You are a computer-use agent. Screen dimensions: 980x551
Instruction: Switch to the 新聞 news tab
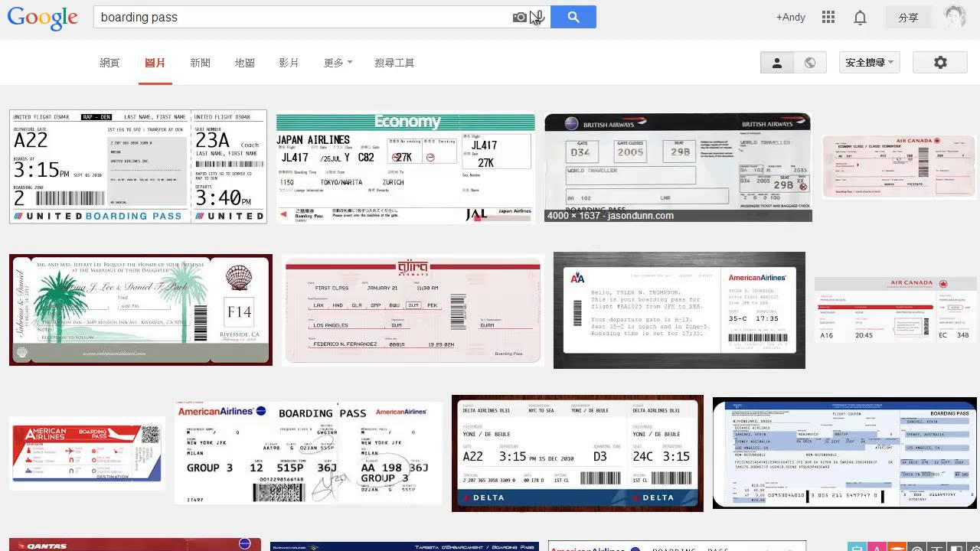pos(200,63)
